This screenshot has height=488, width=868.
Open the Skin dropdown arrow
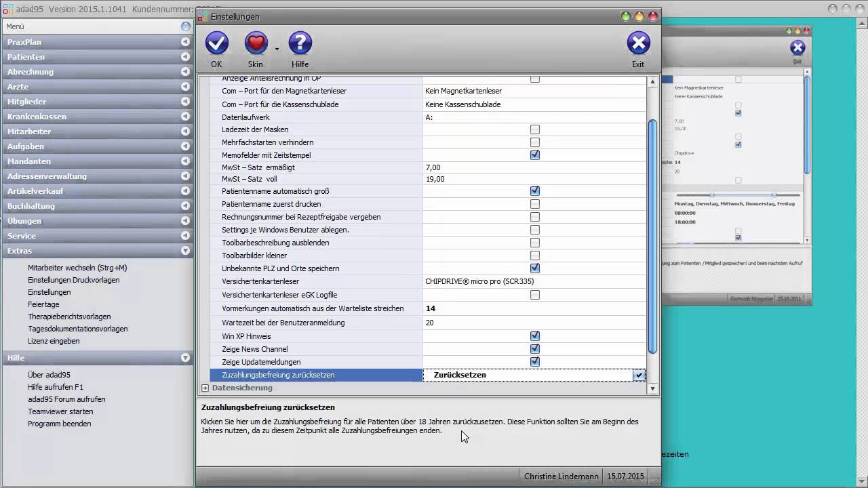[277, 49]
